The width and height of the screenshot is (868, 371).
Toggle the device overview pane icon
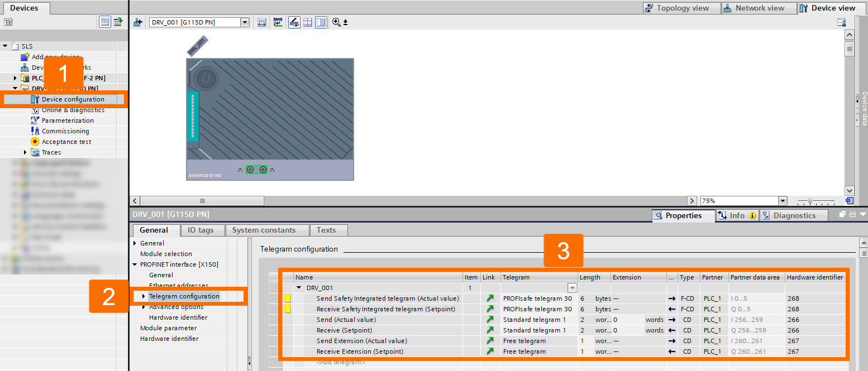[x=321, y=22]
